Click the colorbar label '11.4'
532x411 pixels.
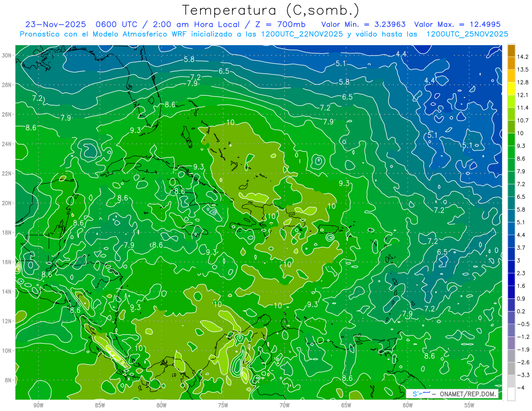(523, 108)
